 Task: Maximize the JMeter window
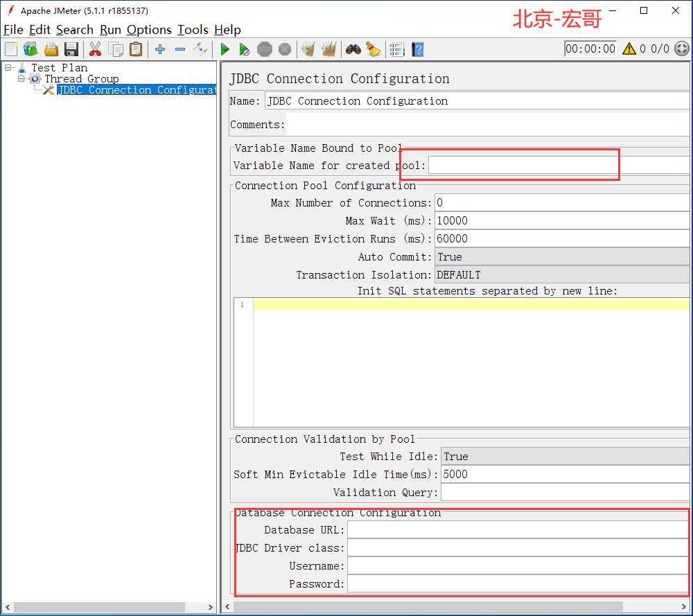click(644, 10)
